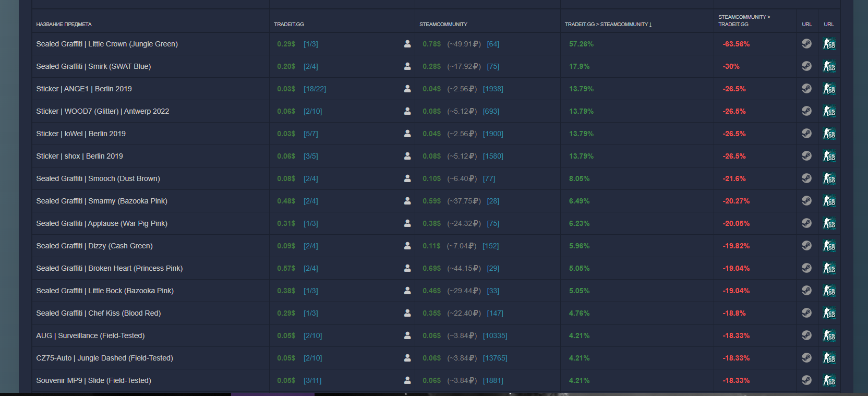The width and height of the screenshot is (868, 396).
Task: Sort by TRADEIT.GG > STEAMCOMMUNITY column
Action: (608, 25)
